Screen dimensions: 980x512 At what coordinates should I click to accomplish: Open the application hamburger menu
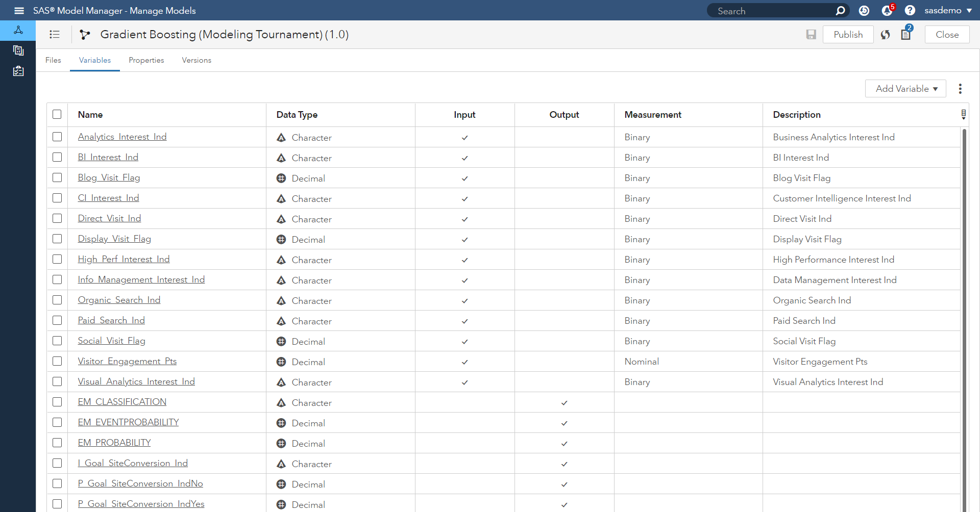click(x=19, y=10)
